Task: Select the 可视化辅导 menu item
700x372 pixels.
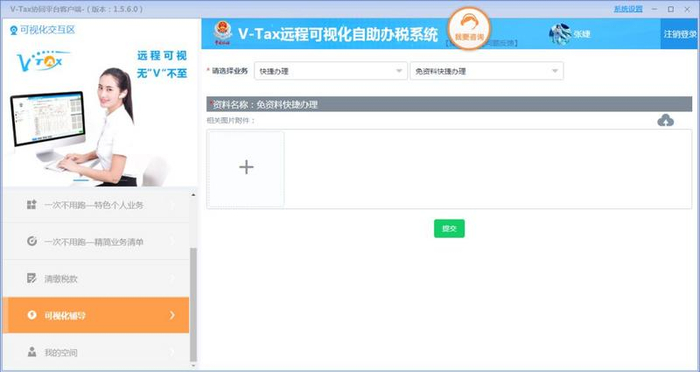Action: (96, 315)
